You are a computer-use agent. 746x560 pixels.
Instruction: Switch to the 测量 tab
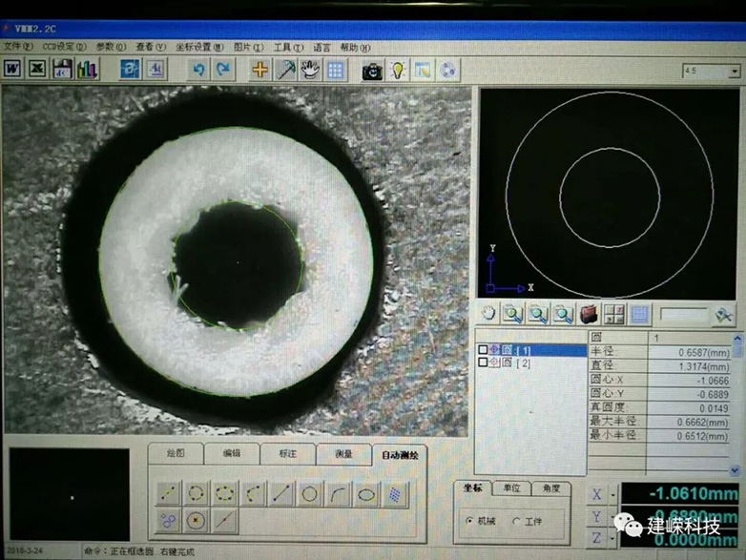pyautogui.click(x=343, y=454)
